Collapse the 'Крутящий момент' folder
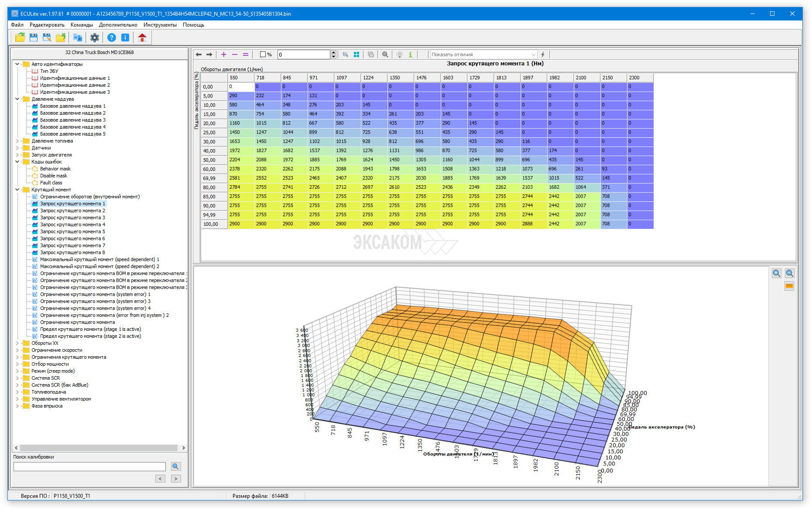The width and height of the screenshot is (812, 510). (17, 190)
